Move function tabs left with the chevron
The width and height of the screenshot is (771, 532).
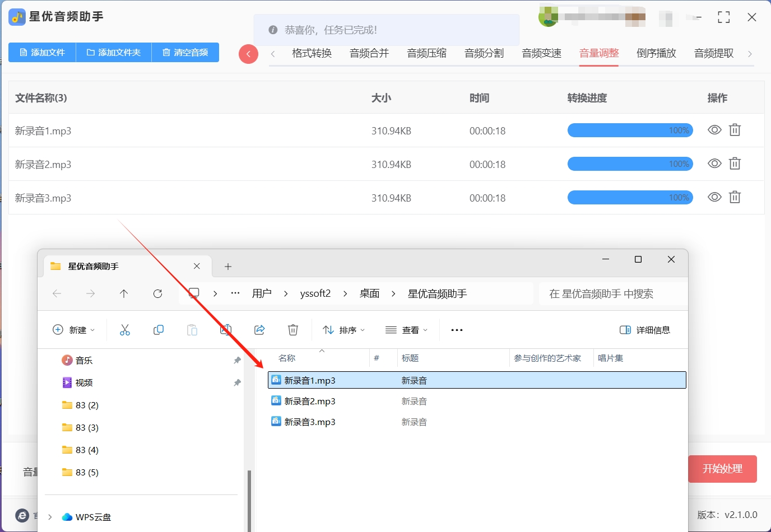pyautogui.click(x=273, y=54)
